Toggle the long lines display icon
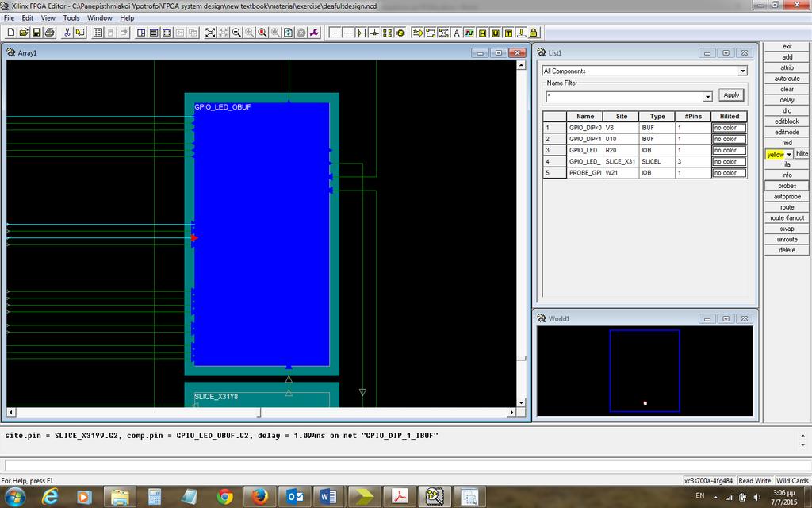 pyautogui.click(x=348, y=33)
